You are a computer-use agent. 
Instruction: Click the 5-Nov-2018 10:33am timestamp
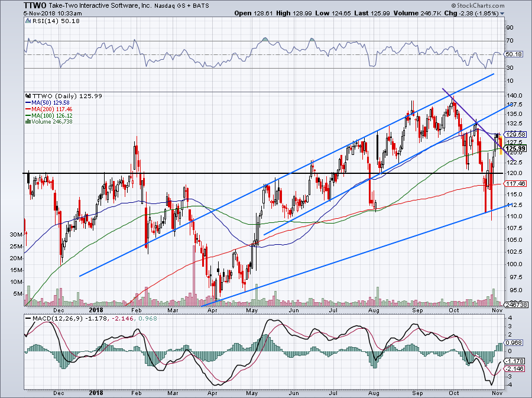(53, 13)
